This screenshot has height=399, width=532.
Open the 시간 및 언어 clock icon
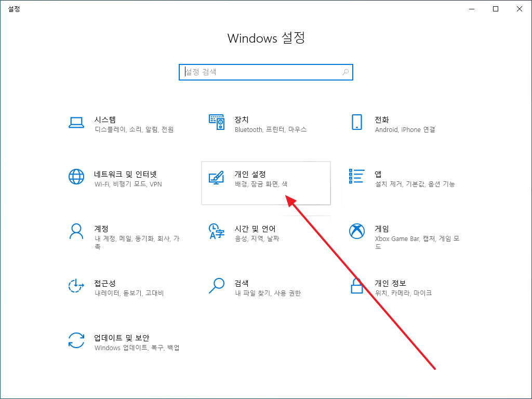217,231
